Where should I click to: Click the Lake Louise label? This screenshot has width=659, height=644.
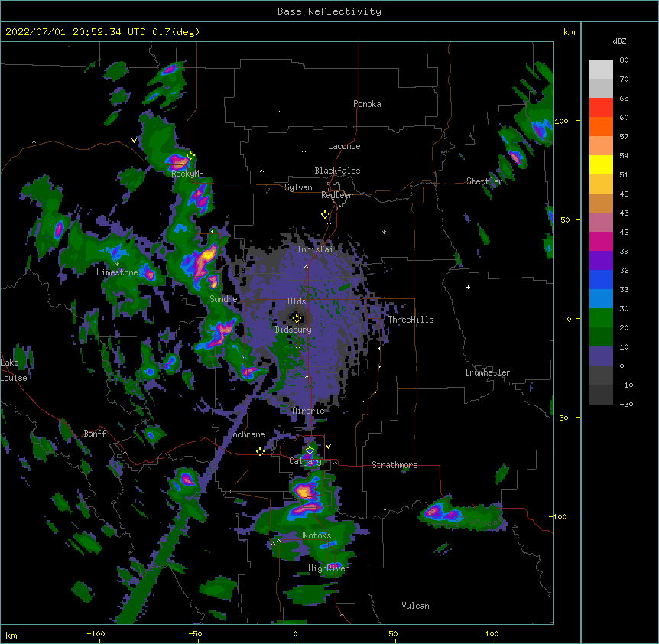(x=14, y=370)
